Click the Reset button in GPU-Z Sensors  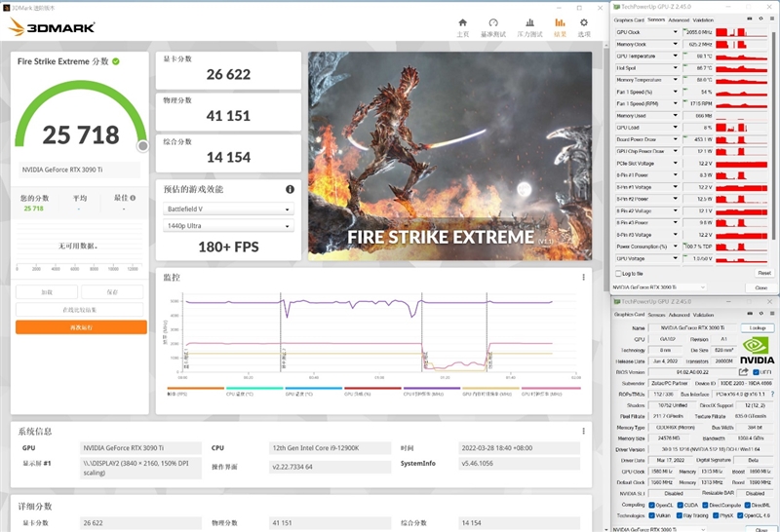(764, 273)
